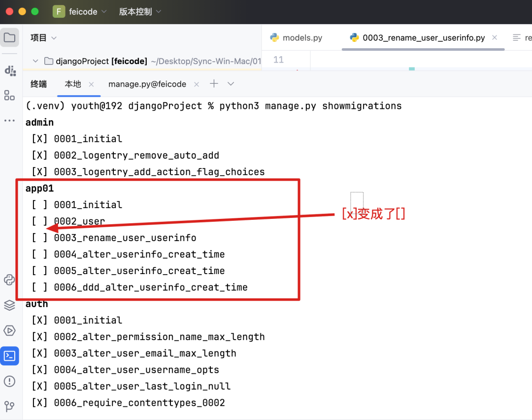Close the 0003_rename_user_userinfo.py editor tab
The height and width of the screenshot is (420, 532).
(x=495, y=37)
